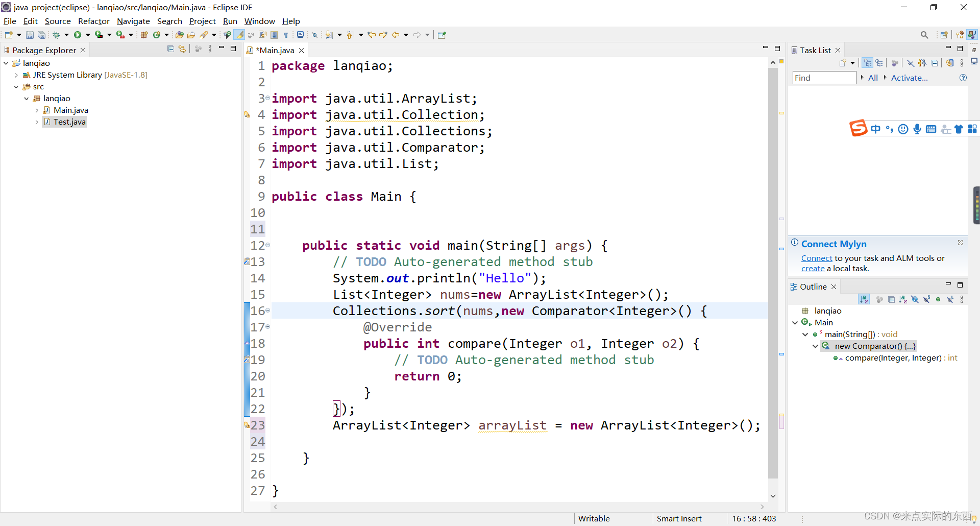The width and height of the screenshot is (980, 526).
Task: Toggle Hide Completed Tasks in Task List
Action: pos(911,63)
